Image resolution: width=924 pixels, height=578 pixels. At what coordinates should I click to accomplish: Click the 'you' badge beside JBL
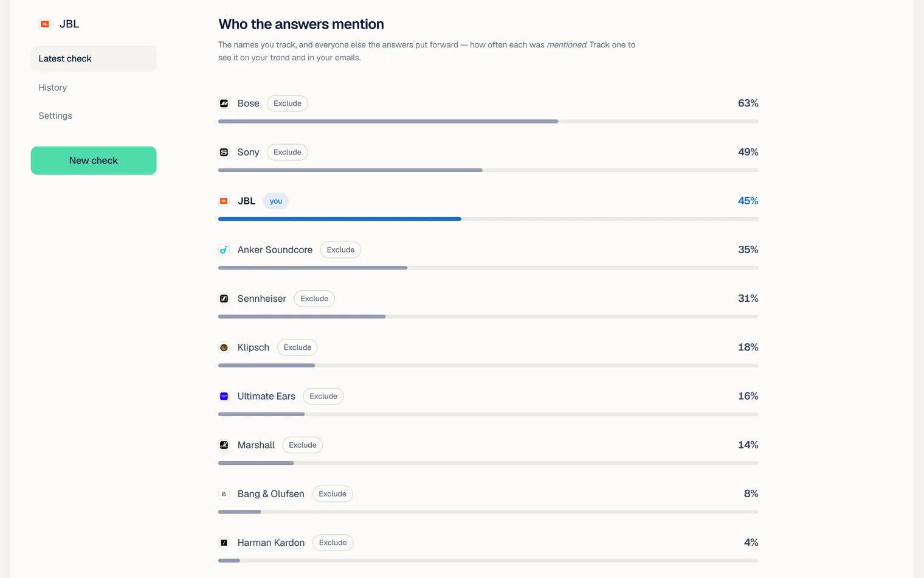click(x=276, y=201)
